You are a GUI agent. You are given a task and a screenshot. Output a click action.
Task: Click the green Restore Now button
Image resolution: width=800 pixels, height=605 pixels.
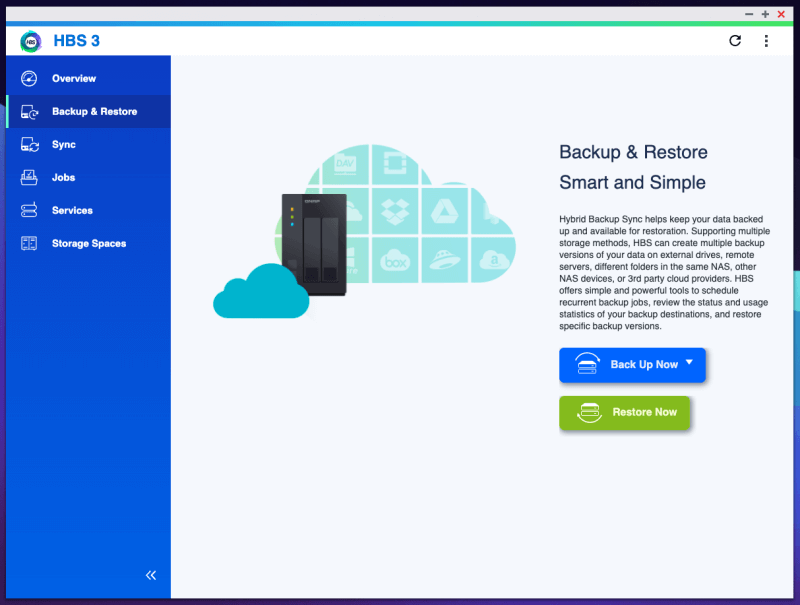click(624, 412)
